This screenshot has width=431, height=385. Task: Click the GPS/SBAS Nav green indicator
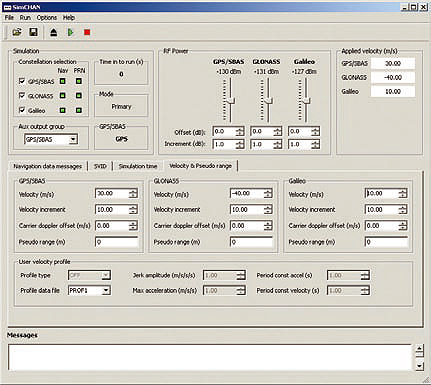pos(62,81)
